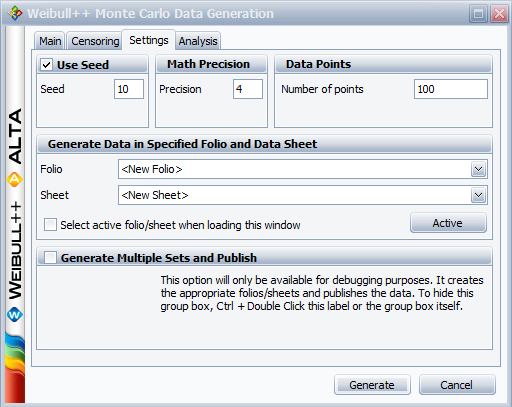Open the Censoring tab

[95, 41]
